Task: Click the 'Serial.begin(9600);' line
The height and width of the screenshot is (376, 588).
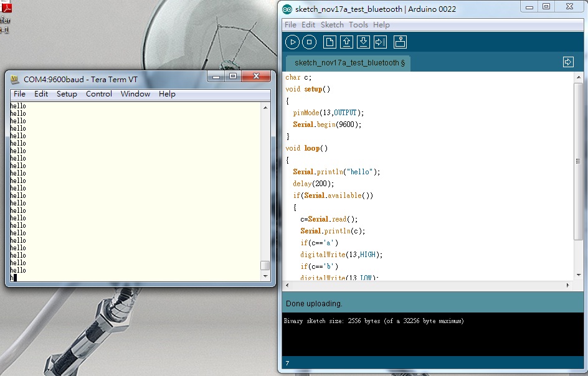Action: 327,125
